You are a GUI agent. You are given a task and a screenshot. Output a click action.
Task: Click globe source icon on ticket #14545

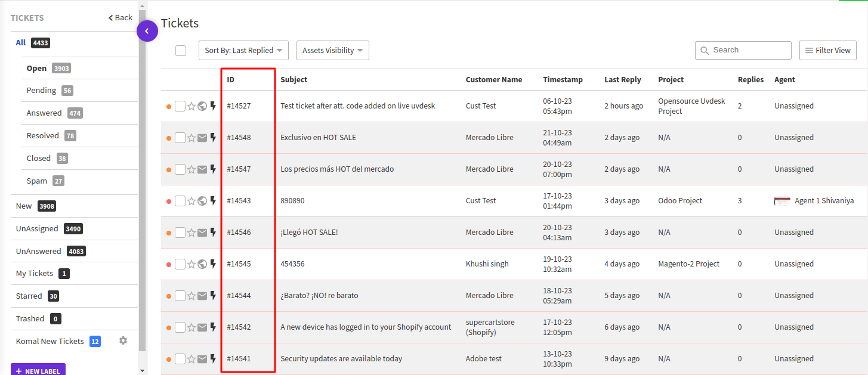pyautogui.click(x=202, y=264)
